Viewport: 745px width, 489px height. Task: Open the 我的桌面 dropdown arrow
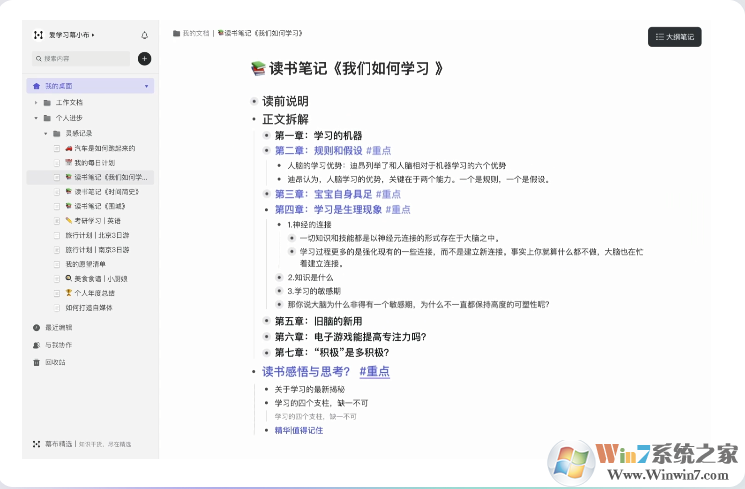148,86
